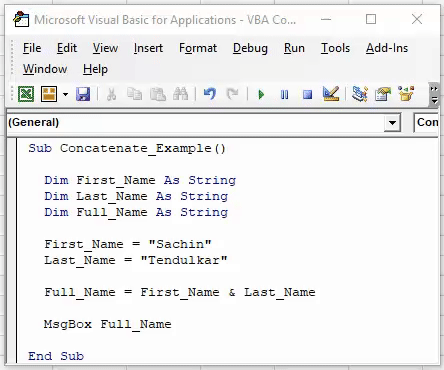Open the Window menu
Viewport: 444px width, 370px height.
[x=45, y=69]
